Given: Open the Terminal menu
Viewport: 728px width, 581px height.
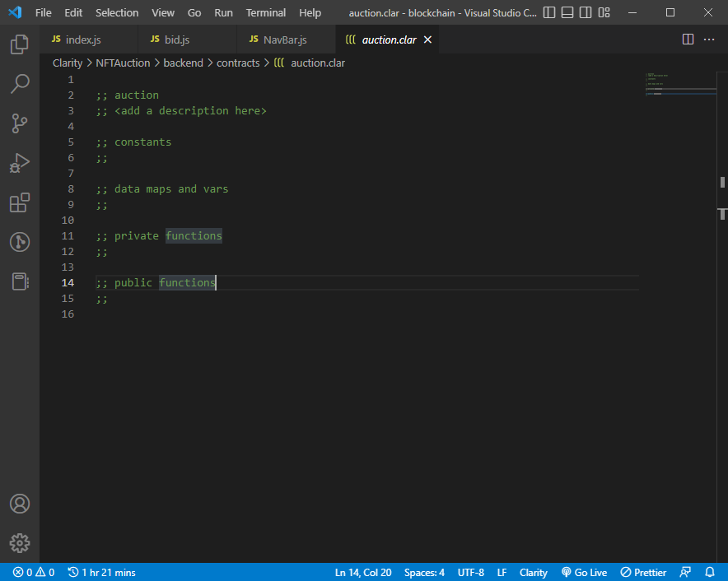Looking at the screenshot, I should tap(265, 12).
